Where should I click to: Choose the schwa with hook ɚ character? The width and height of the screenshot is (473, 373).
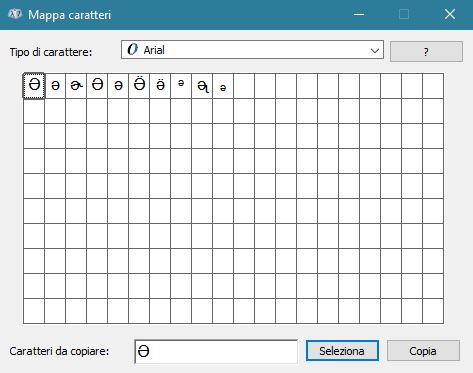tap(76, 86)
